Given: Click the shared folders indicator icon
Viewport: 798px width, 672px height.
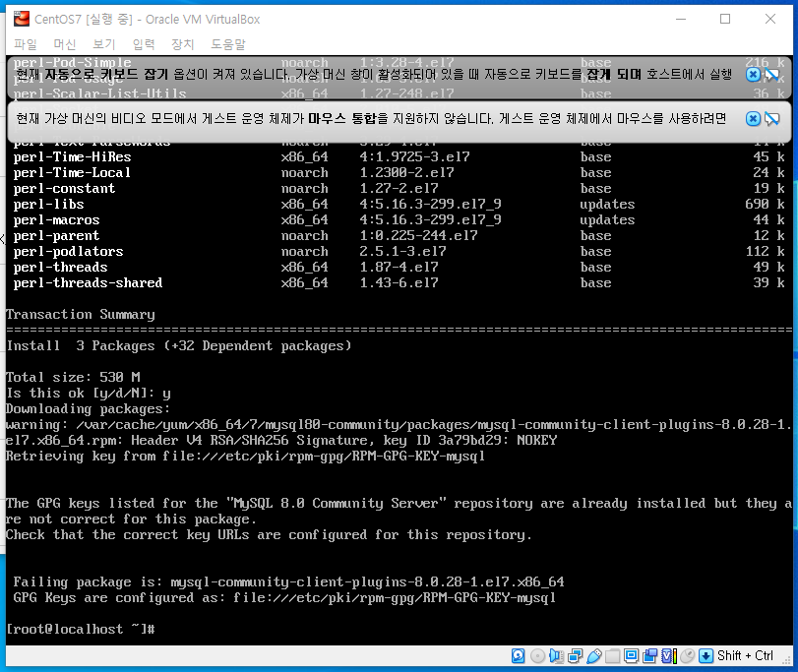Looking at the screenshot, I should point(613,656).
